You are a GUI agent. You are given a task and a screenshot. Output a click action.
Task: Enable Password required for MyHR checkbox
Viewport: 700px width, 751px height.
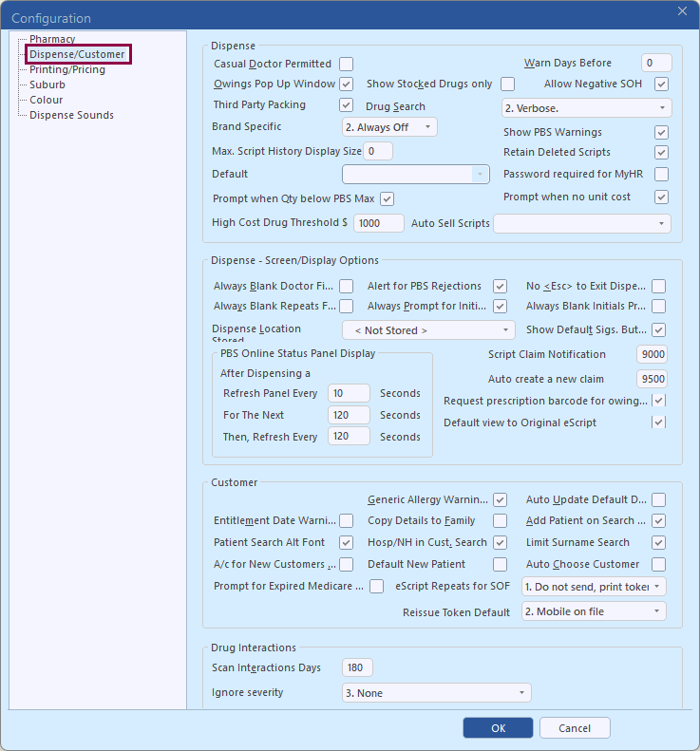pyautogui.click(x=662, y=174)
